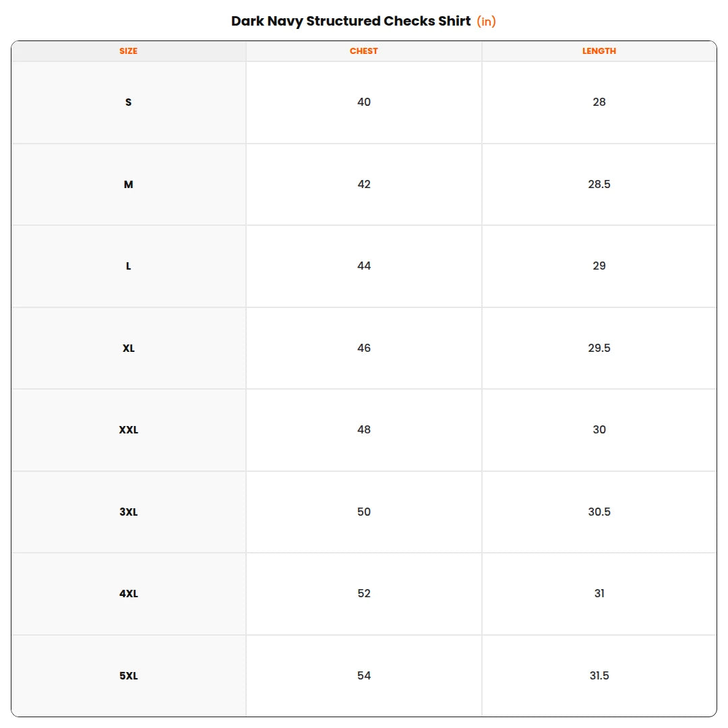Screen dimensions: 728x728
Task: Select the S size row label
Action: (x=129, y=102)
